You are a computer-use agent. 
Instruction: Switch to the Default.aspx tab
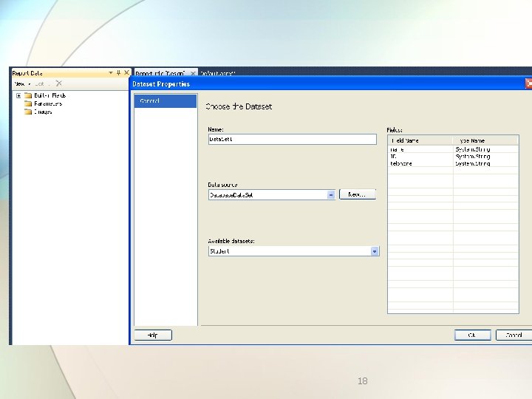(x=217, y=73)
